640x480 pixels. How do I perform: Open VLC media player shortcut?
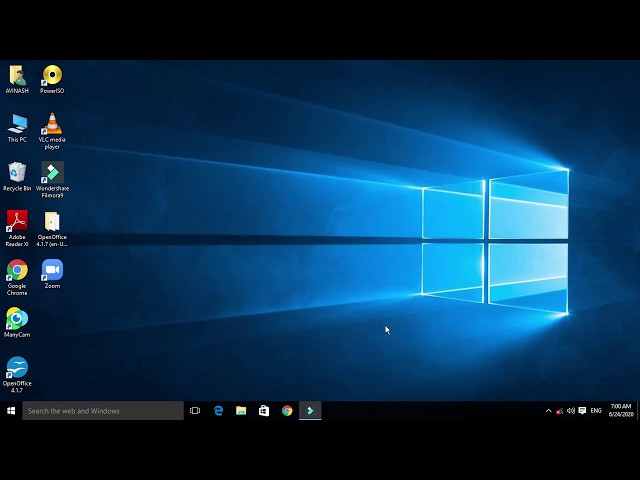(x=52, y=131)
